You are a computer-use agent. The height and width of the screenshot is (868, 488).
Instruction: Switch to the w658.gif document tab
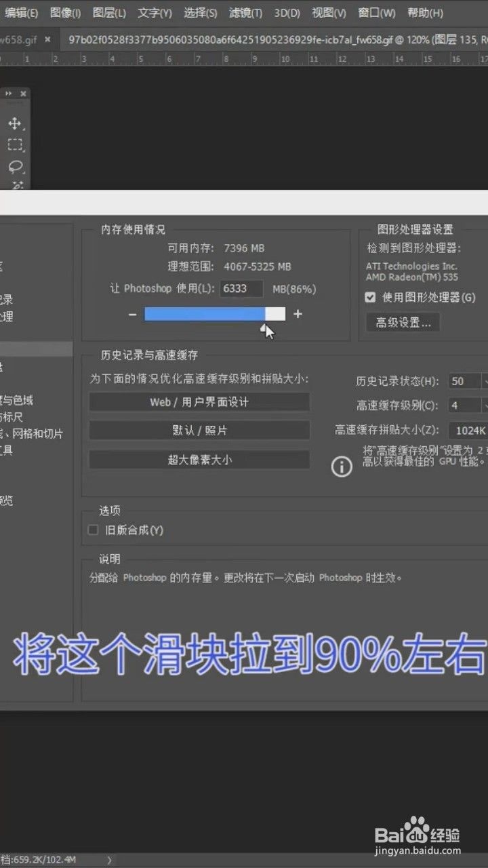point(18,39)
